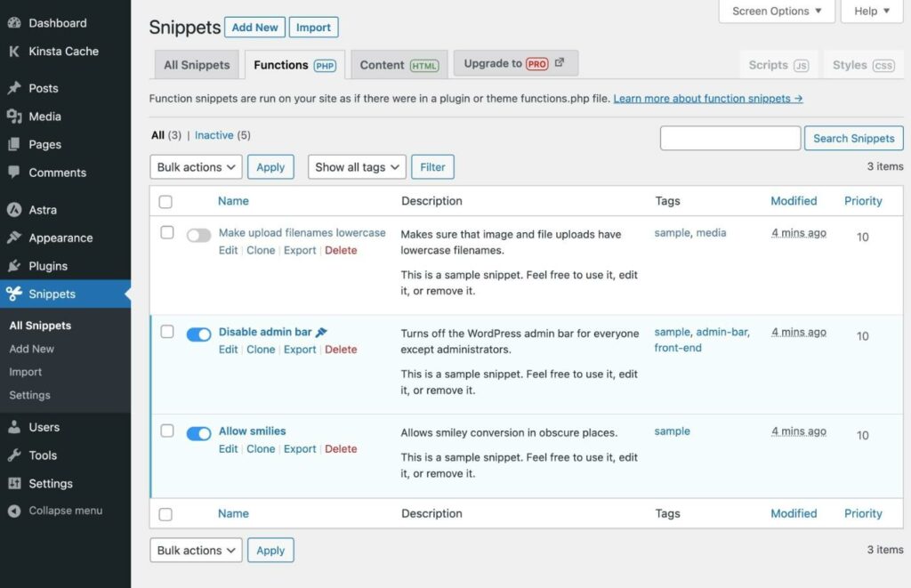The height and width of the screenshot is (588, 911).
Task: Check the select-all checkbox in table header
Action: (x=165, y=201)
